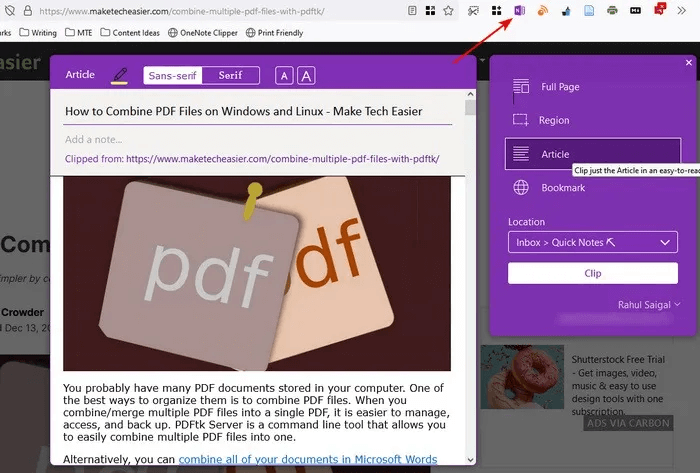Click the Shutterstock Free Trial ad text

(618, 386)
